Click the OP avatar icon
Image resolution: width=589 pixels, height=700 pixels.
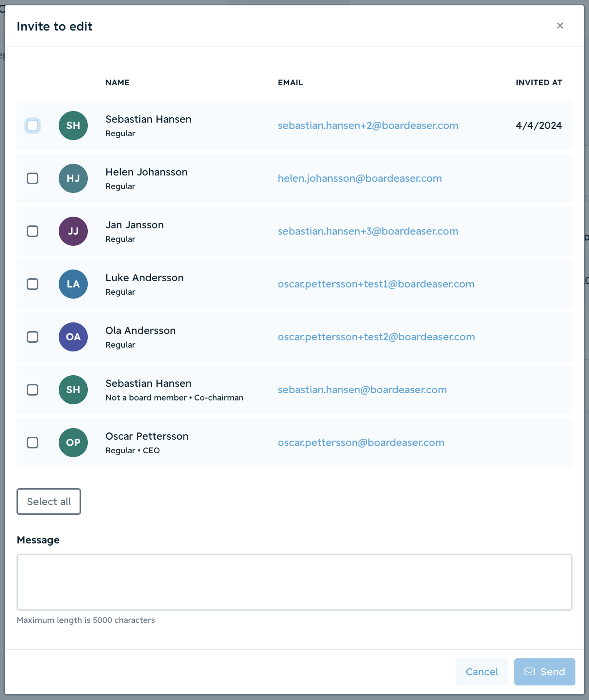[x=73, y=443]
